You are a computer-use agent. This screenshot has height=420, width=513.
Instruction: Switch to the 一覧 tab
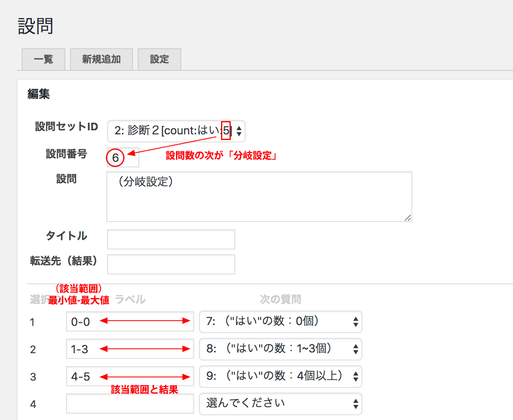point(43,59)
